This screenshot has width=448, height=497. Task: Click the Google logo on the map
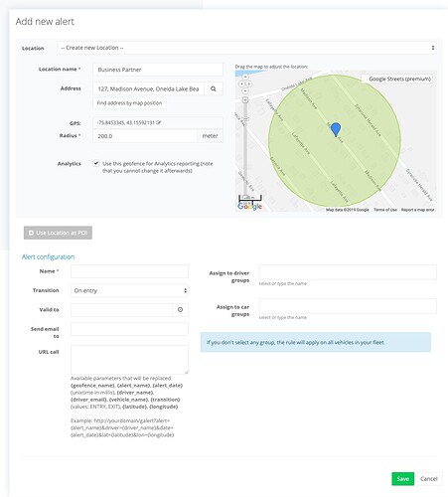[x=250, y=206]
